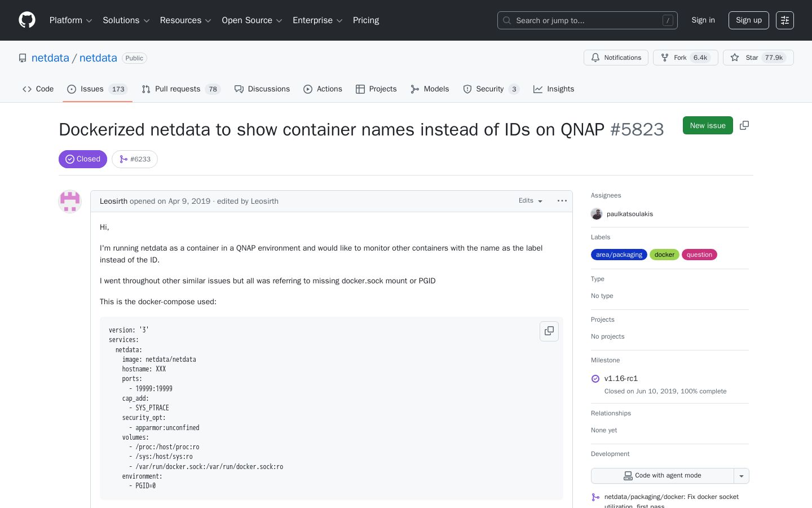
Task: Open assignee paulkatsoulakis profile
Action: 630,214
